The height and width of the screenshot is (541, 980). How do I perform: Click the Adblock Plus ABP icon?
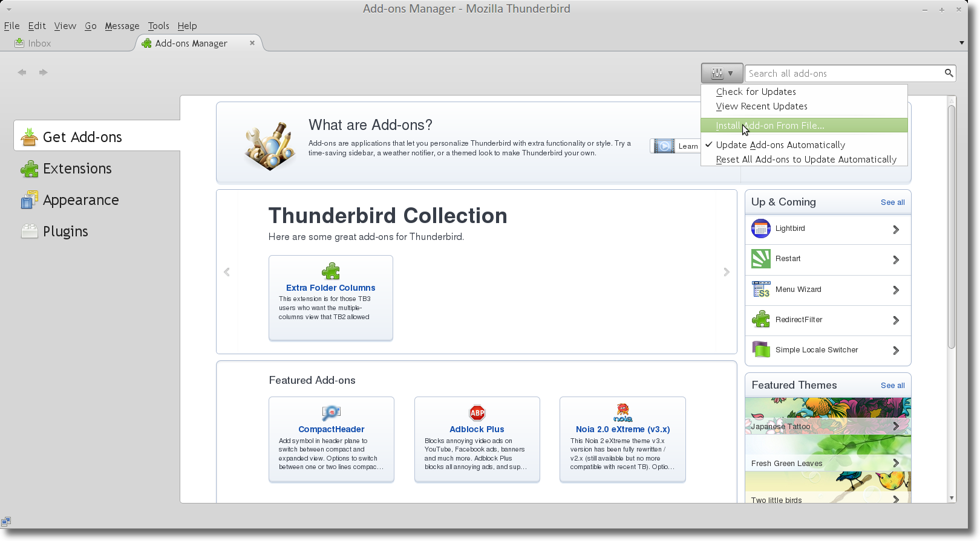click(477, 413)
